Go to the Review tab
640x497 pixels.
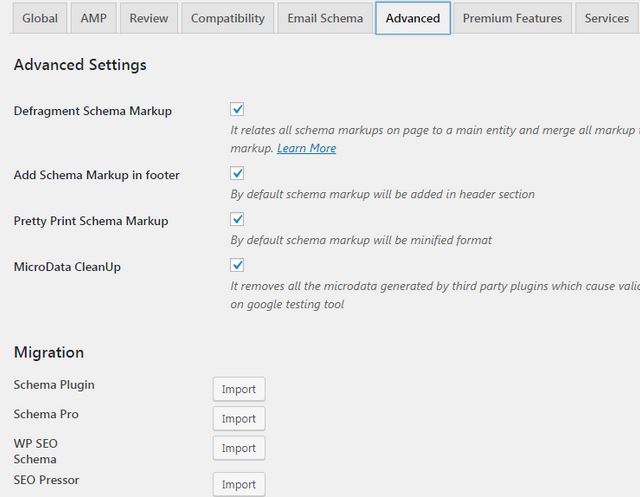149,18
